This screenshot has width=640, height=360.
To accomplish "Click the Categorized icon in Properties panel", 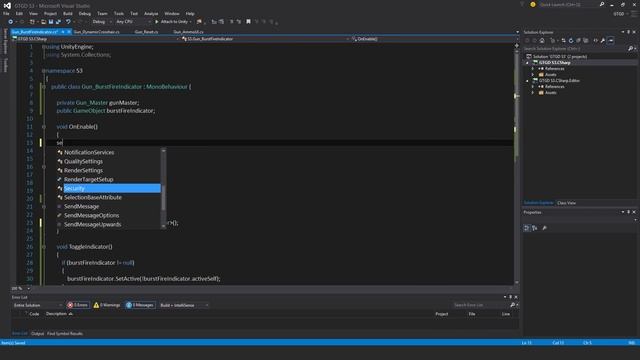I will (527, 228).
